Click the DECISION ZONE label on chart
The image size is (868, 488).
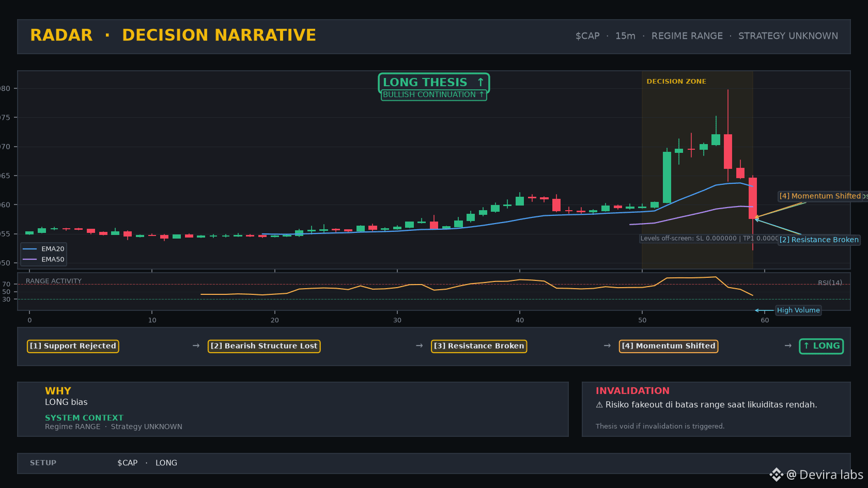pos(676,82)
